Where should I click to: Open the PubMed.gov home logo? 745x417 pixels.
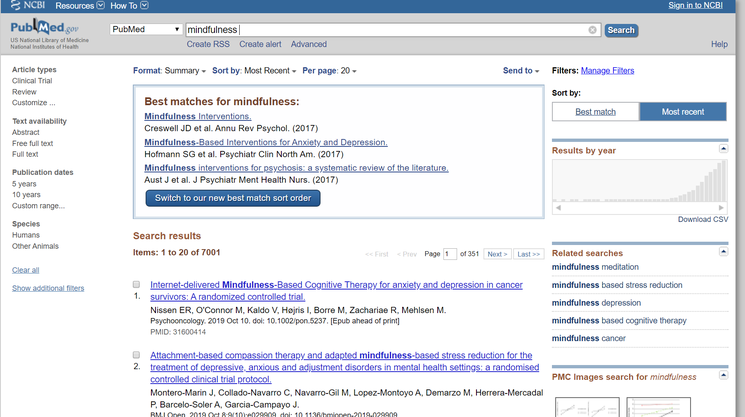click(x=44, y=28)
